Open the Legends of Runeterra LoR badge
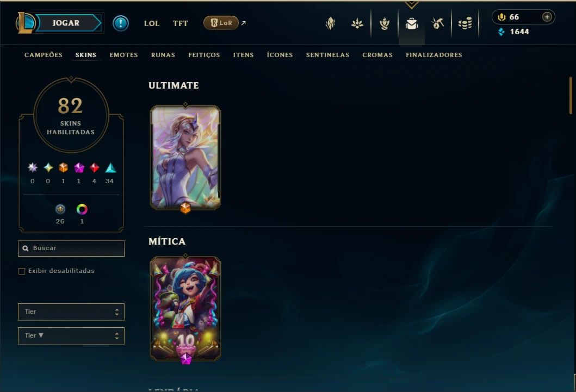The image size is (576, 392). pyautogui.click(x=221, y=23)
